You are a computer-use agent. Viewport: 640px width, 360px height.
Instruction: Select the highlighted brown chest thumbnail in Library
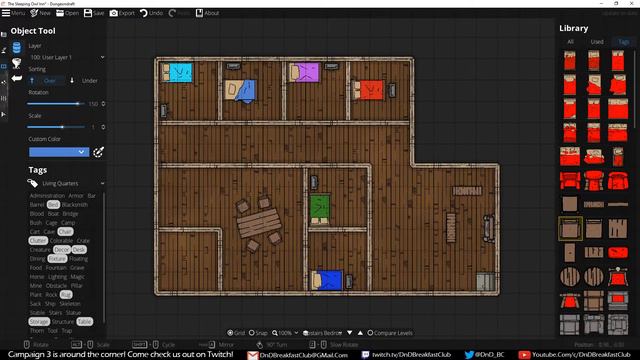coord(570,229)
